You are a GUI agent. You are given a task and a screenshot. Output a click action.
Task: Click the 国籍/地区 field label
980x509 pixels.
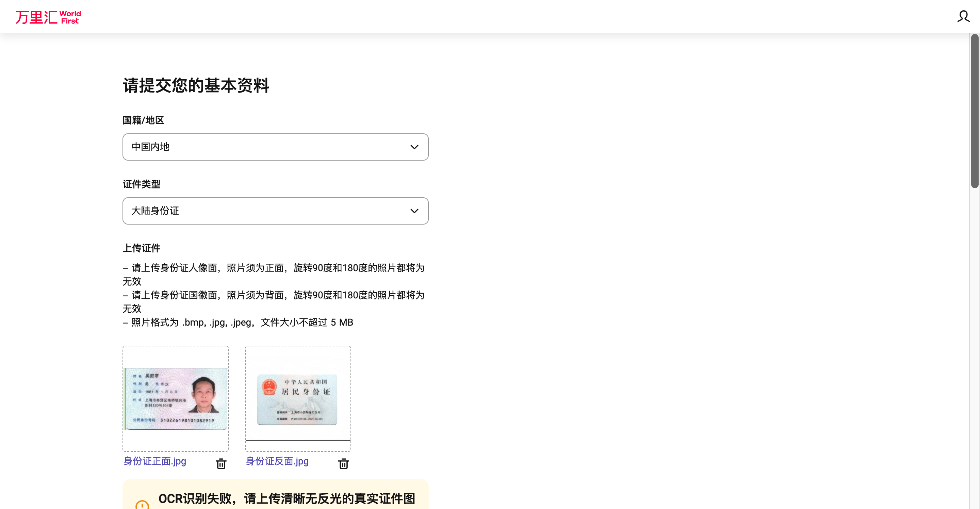pos(143,120)
